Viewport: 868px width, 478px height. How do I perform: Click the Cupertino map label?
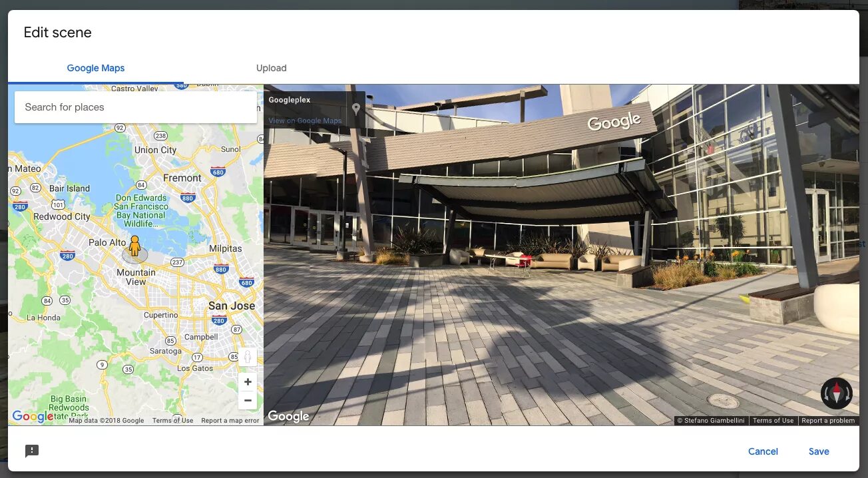160,315
